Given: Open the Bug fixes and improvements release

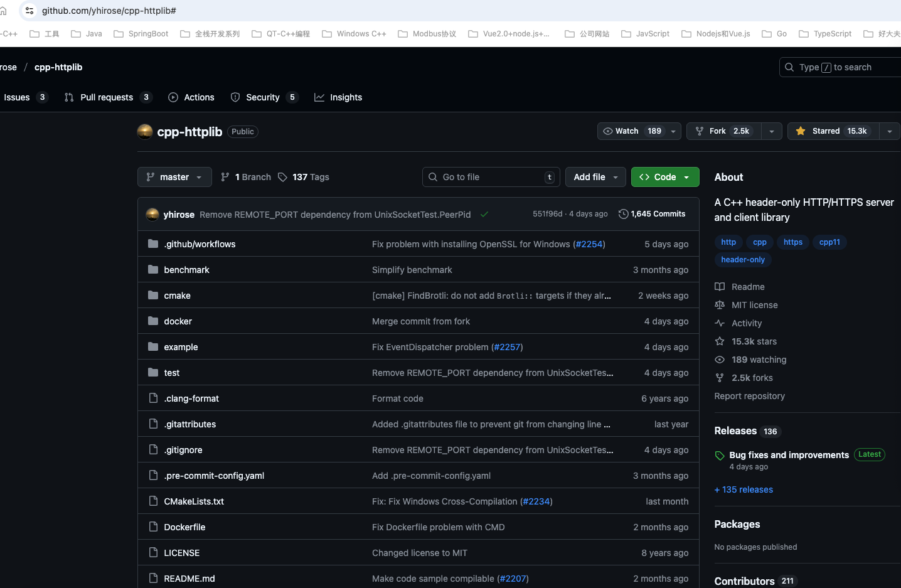Looking at the screenshot, I should (789, 455).
